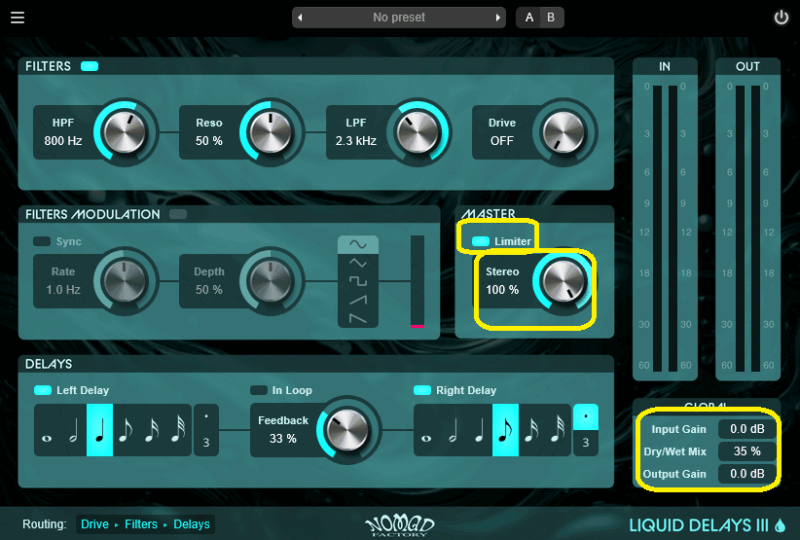Select thirty-second note for Left Delay
The width and height of the screenshot is (800, 540).
(178, 430)
